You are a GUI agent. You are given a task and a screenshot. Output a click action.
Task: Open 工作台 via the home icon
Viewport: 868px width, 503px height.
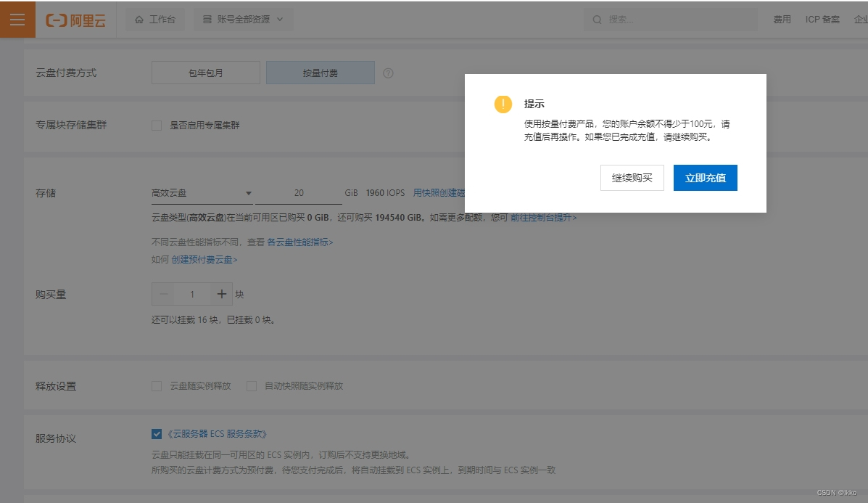click(154, 20)
